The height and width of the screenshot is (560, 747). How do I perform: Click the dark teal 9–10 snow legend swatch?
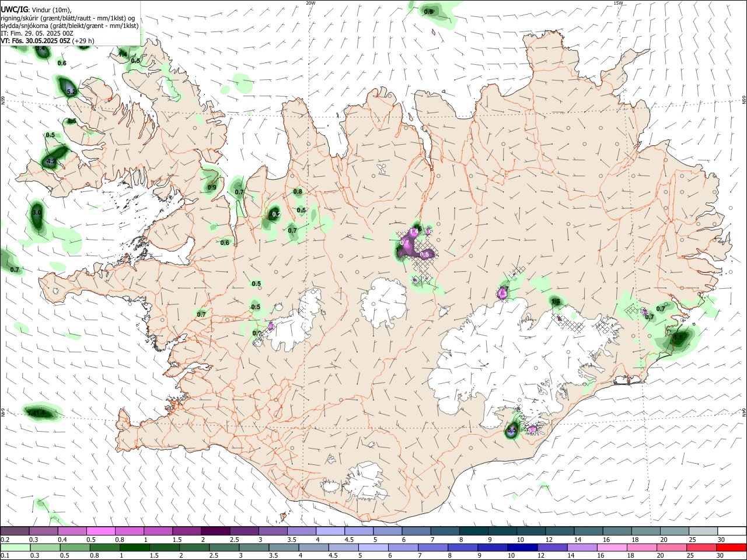point(502,531)
